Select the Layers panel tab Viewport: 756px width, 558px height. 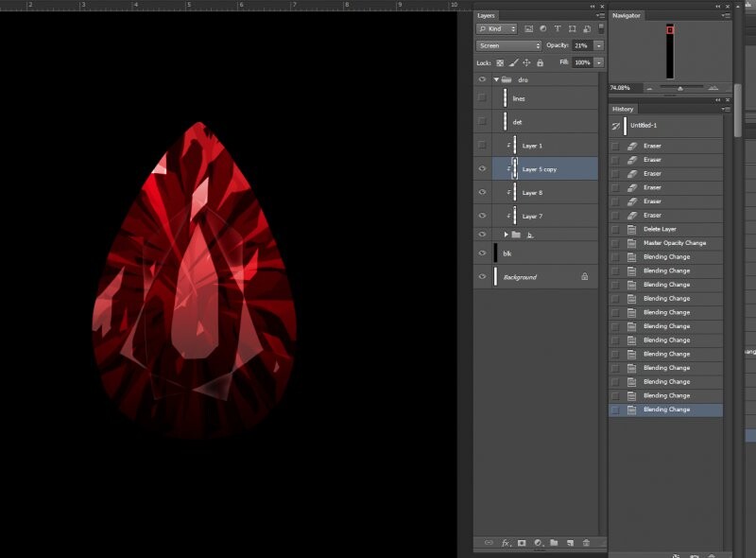486,16
